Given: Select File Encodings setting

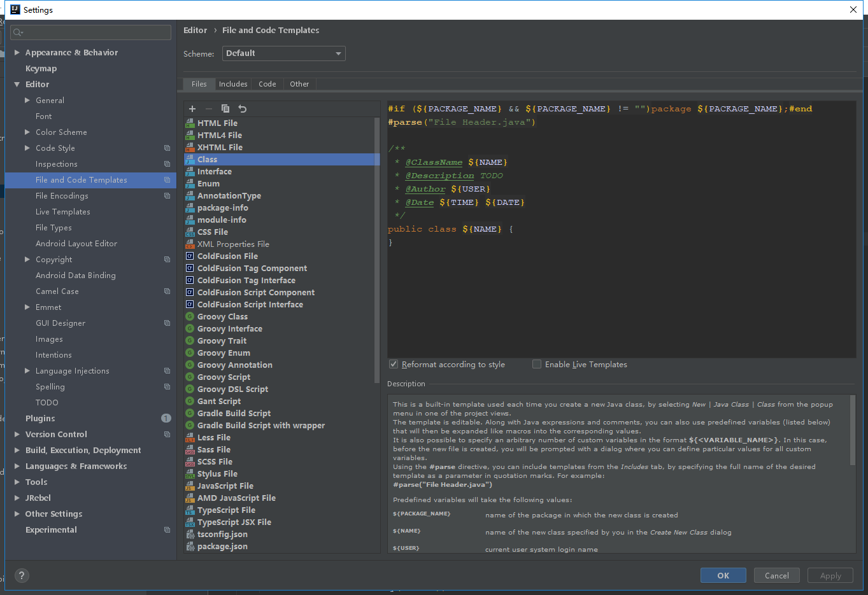Looking at the screenshot, I should click(62, 196).
